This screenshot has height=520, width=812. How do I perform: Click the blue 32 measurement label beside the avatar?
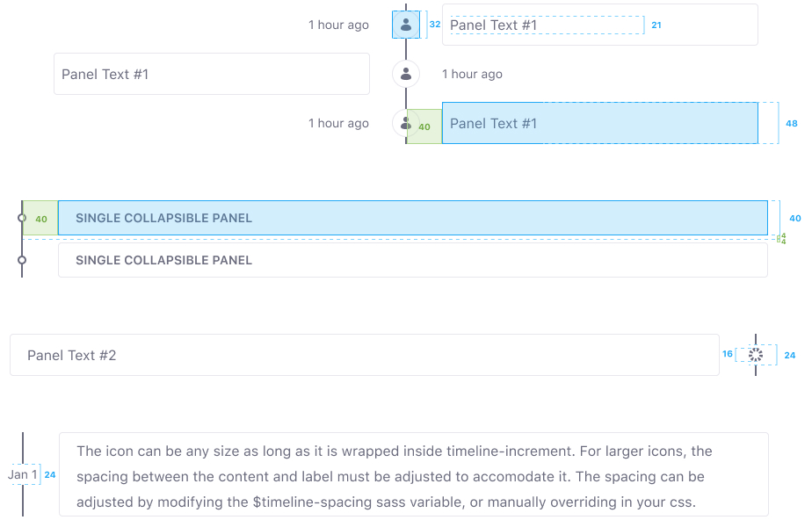click(435, 25)
